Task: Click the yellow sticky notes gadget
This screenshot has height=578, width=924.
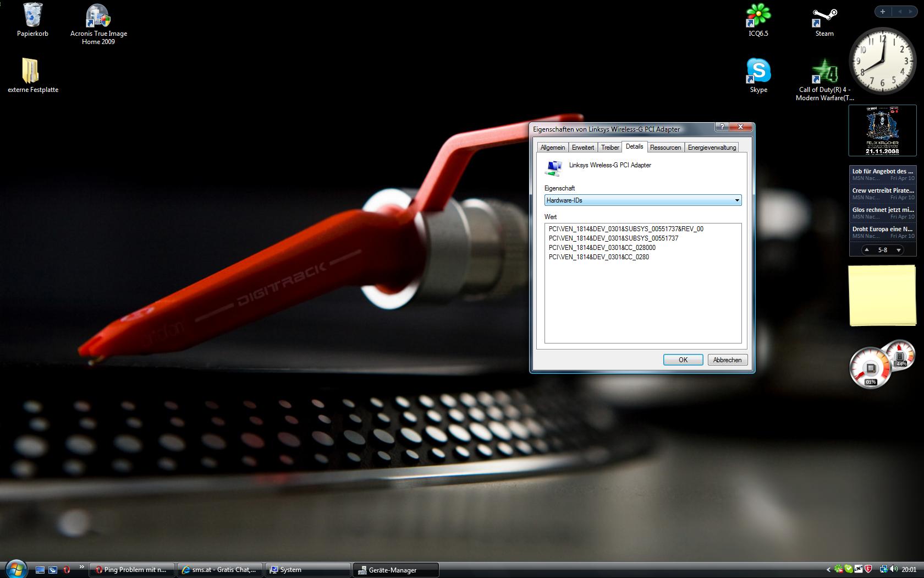Action: pyautogui.click(x=882, y=296)
